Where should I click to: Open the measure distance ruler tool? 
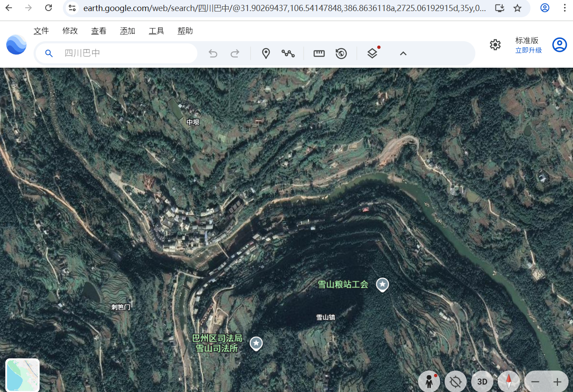pyautogui.click(x=318, y=53)
